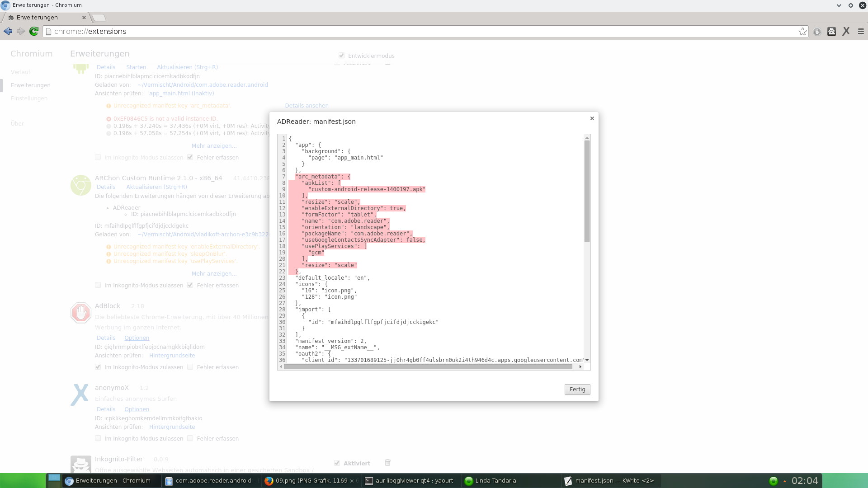
Task: Switch to com.adobe.reader.android taskbar entry
Action: [x=212, y=481]
